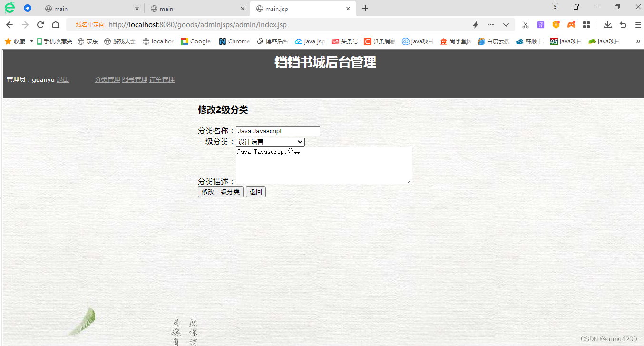Click the 修改二级分类 submit button
This screenshot has width=644, height=346.
220,191
